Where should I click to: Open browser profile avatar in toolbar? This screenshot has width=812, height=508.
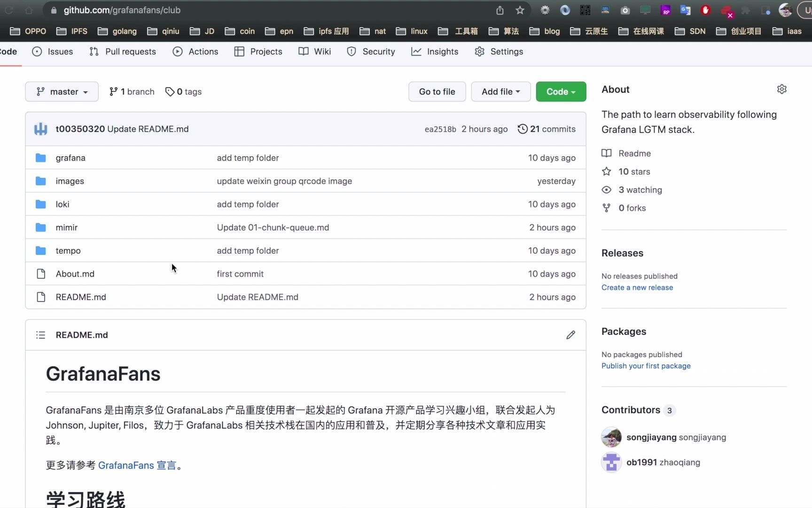click(x=785, y=10)
